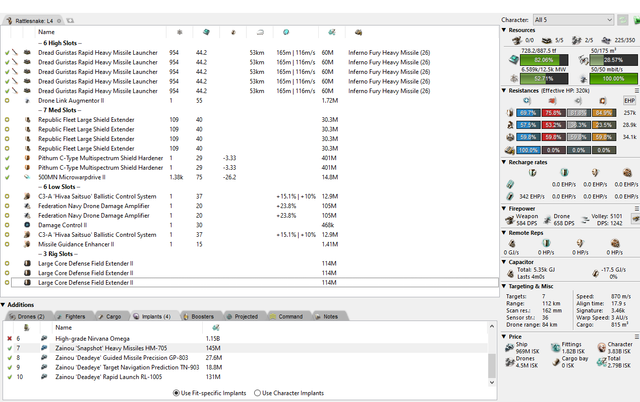Sort by the CPU column header icon
The height and width of the screenshot is (402, 640).
(206, 32)
